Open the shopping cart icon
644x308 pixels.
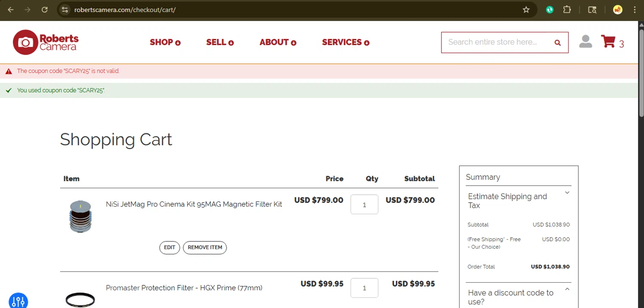[608, 42]
